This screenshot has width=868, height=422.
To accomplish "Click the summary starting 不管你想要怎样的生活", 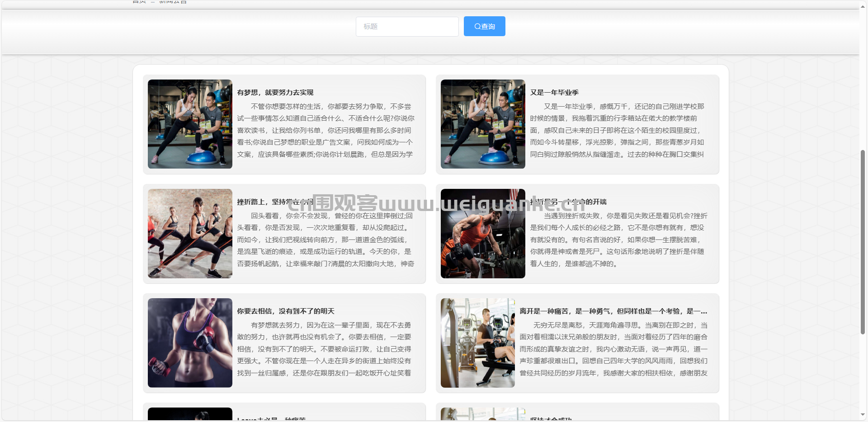I will pos(325,131).
